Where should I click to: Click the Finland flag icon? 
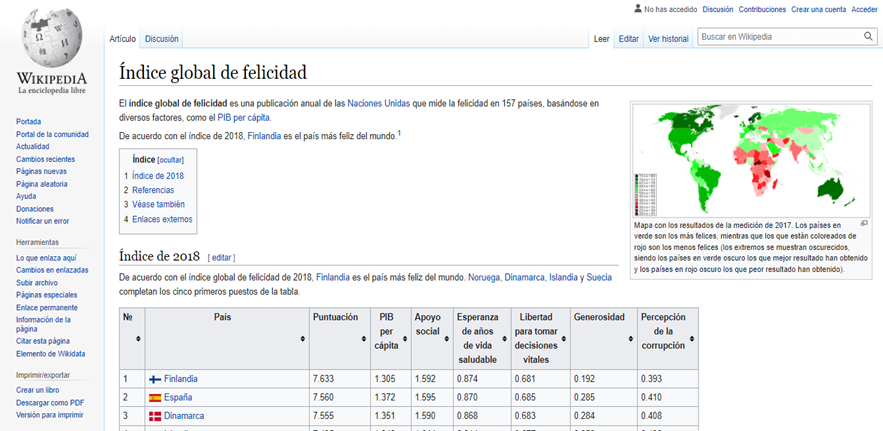point(155,379)
